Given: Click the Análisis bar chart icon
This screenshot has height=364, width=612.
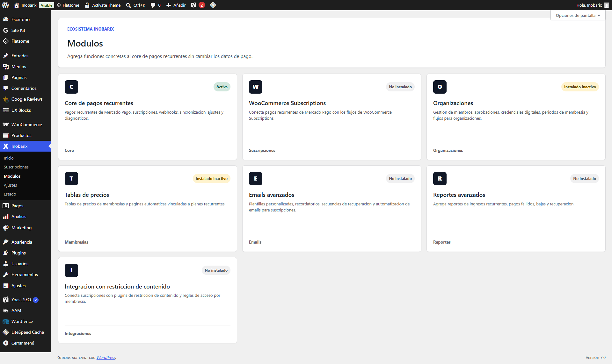Looking at the screenshot, I should 6,217.
